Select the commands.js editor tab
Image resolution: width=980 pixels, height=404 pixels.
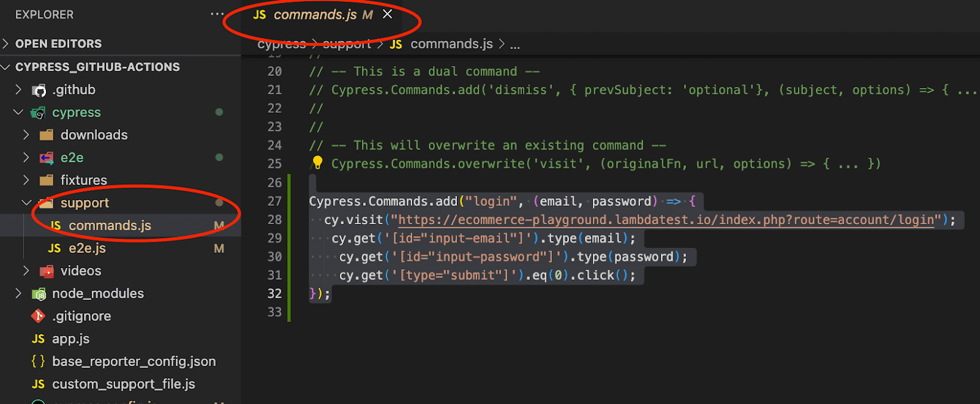click(x=323, y=15)
